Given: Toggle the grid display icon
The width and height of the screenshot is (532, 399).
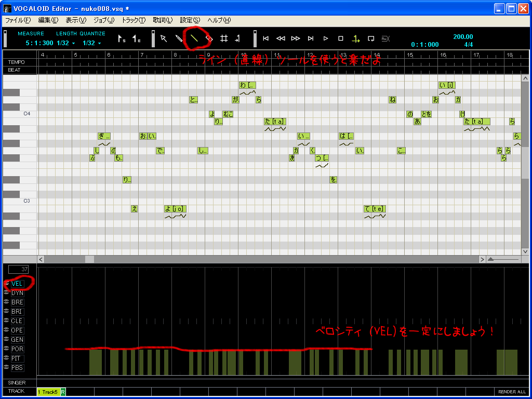Looking at the screenshot, I should pyautogui.click(x=224, y=38).
